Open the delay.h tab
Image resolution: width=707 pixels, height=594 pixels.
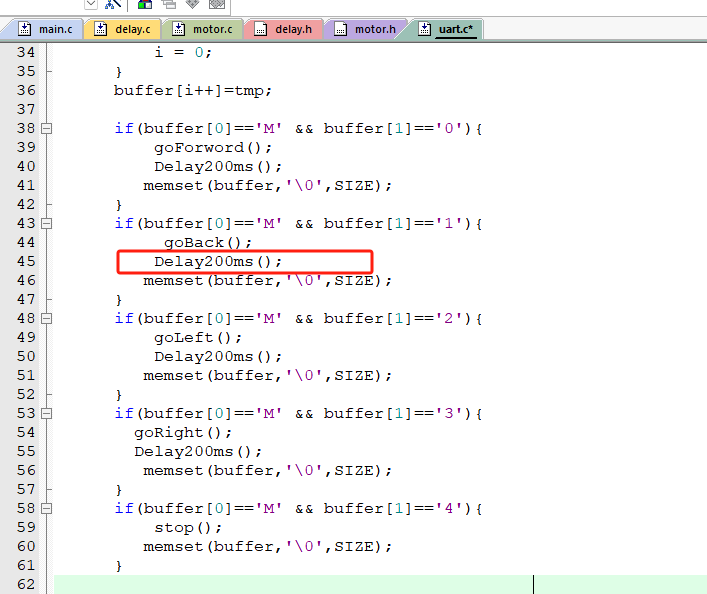click(x=284, y=29)
